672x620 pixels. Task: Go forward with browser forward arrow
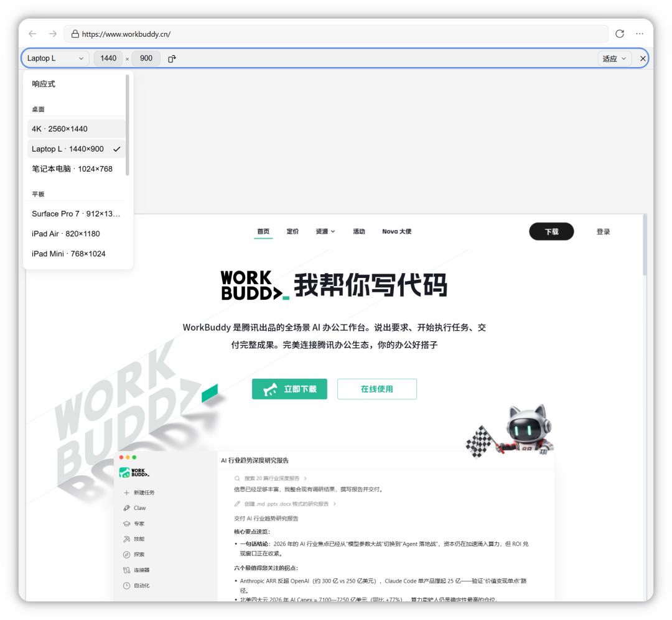click(x=53, y=34)
